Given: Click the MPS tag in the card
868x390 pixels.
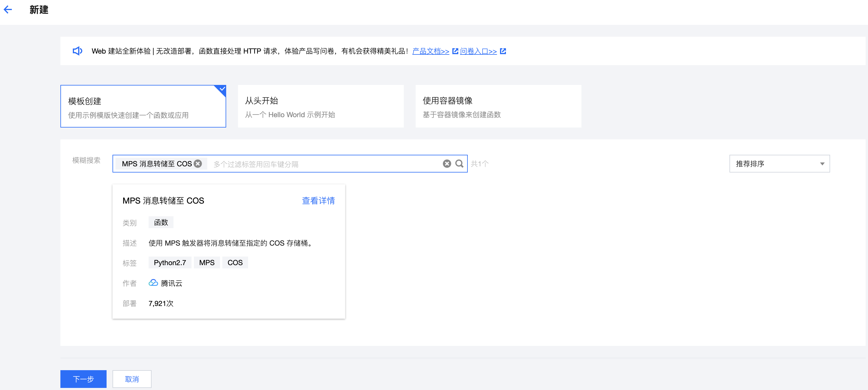Looking at the screenshot, I should 207,263.
